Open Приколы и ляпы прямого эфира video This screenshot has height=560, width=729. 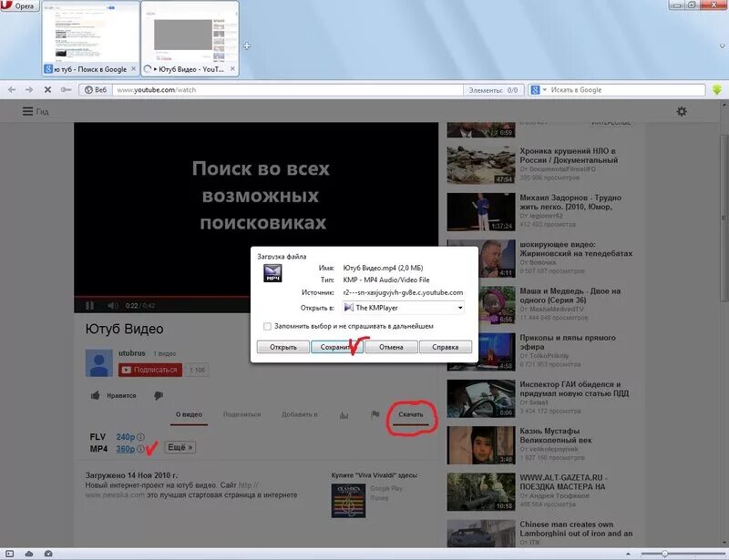coord(568,342)
